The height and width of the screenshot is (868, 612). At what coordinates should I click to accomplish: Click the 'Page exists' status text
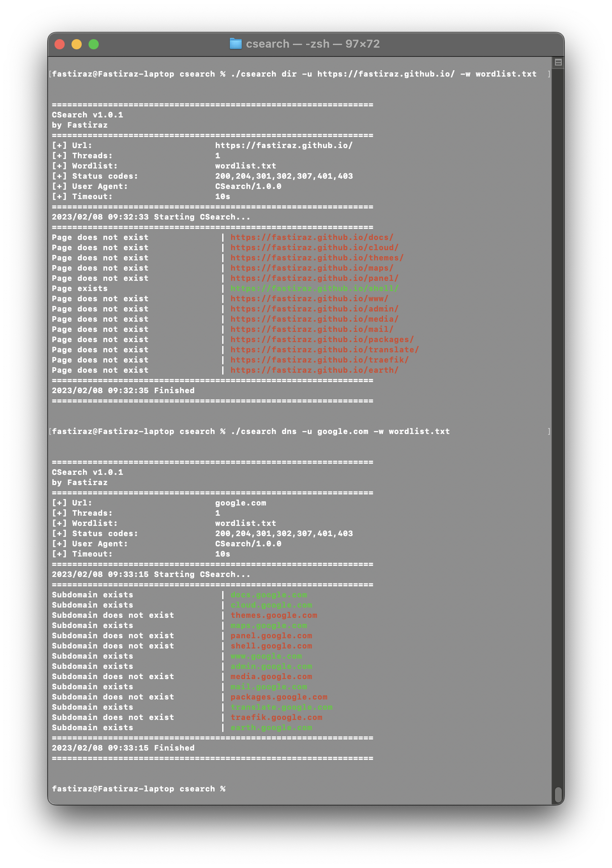click(80, 288)
